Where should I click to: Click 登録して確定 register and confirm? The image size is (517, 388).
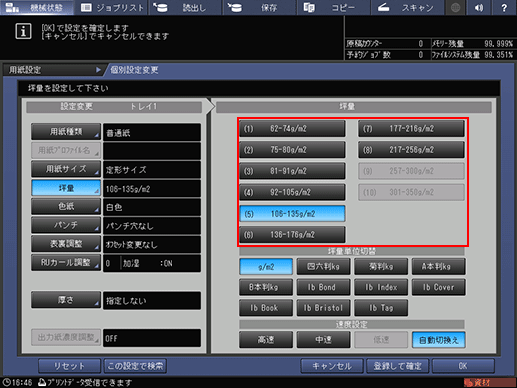point(398,366)
